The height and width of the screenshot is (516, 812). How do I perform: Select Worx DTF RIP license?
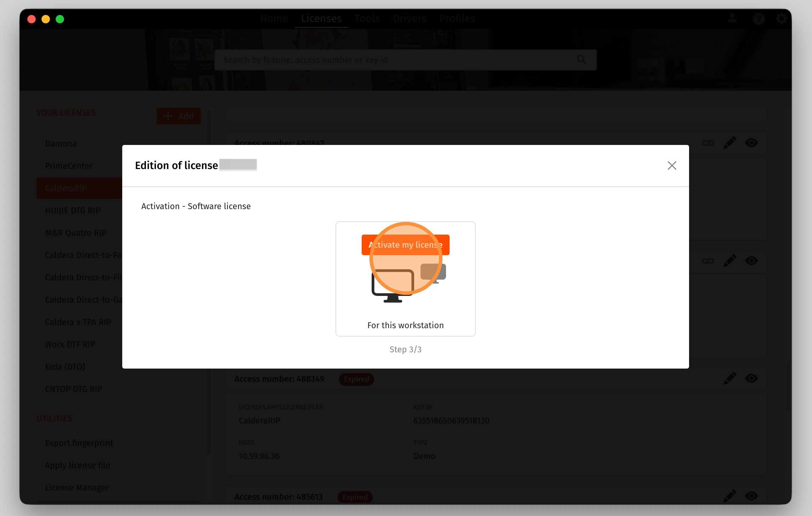[x=70, y=344]
